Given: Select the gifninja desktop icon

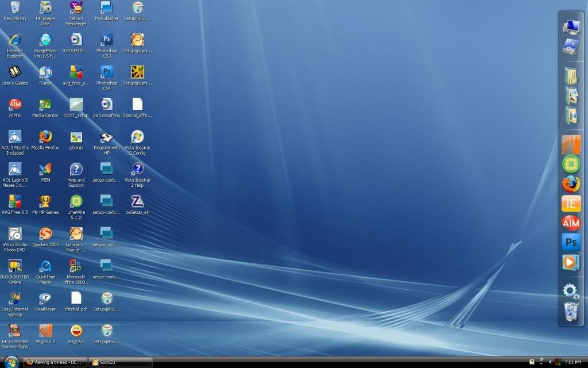Looking at the screenshot, I should [76, 140].
